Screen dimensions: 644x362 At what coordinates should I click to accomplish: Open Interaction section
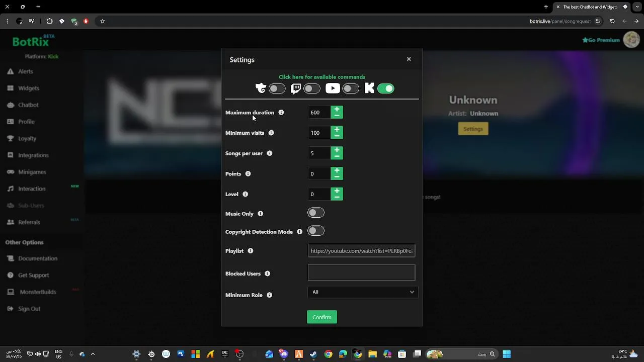(x=26, y=189)
